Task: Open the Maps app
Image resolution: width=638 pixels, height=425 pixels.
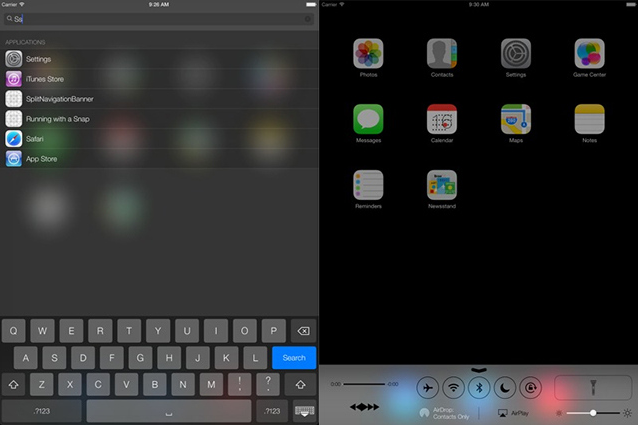Action: (x=515, y=119)
